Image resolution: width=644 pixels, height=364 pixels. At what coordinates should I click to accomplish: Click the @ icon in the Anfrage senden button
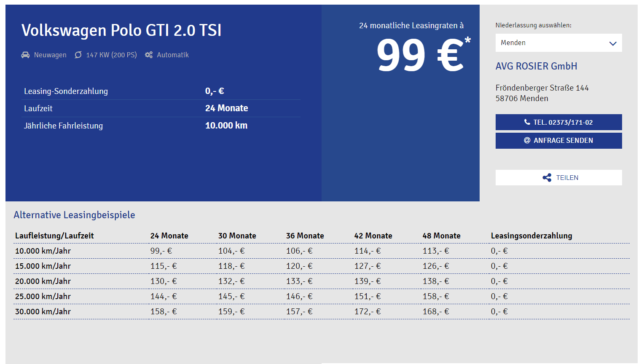coord(527,140)
